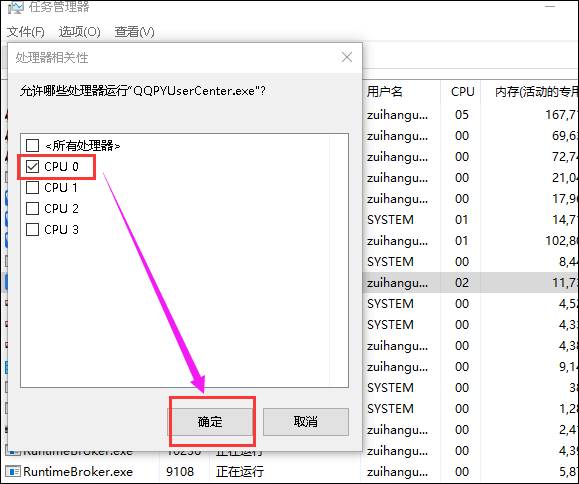Select the CPU 3 checkbox
579x484 pixels.
pos(32,230)
